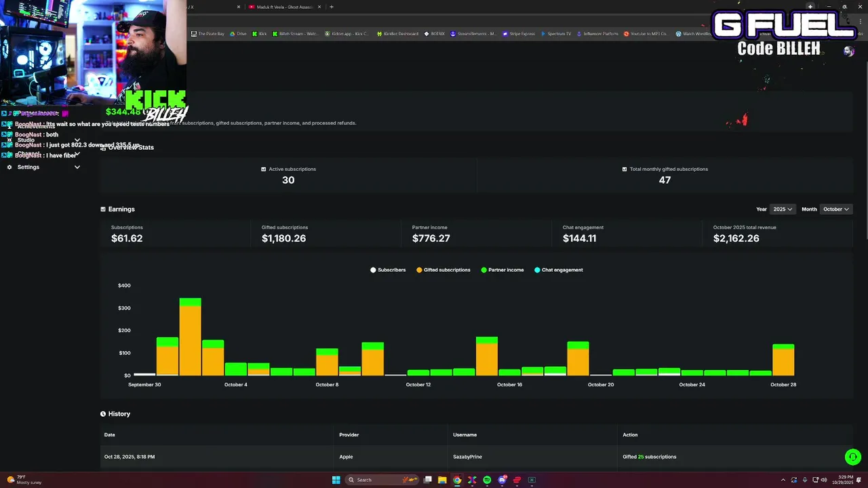Click the profile avatar at top right
Screen dimensions: 868x488
coord(848,52)
